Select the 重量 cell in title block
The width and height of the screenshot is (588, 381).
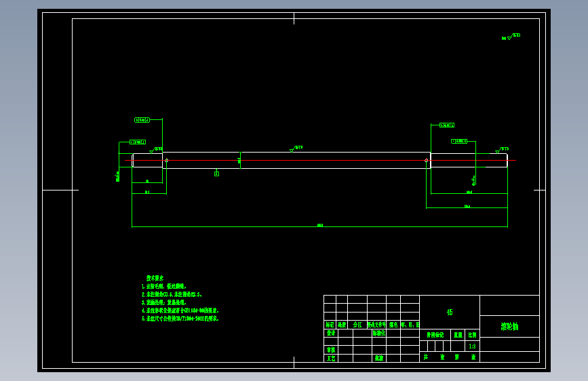point(458,335)
